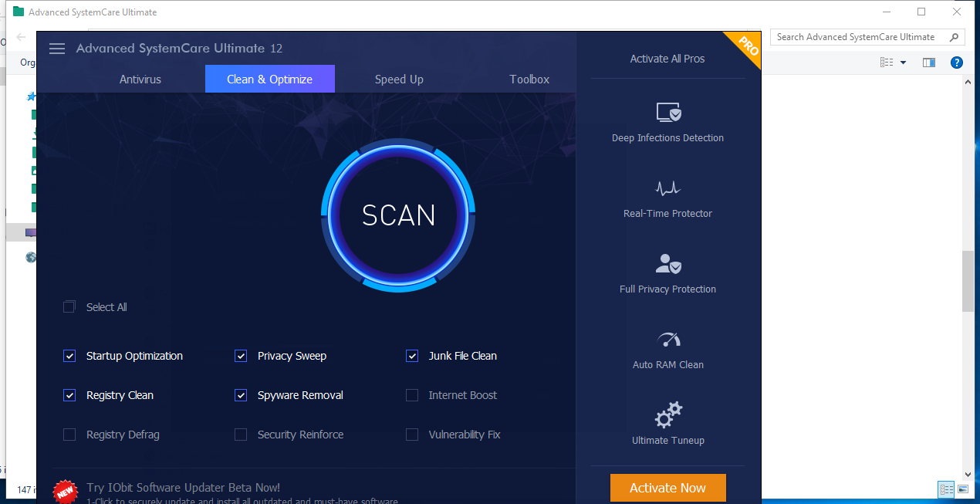Click the NEW badge icon near IObit Updater
This screenshot has height=504, width=980.
tap(65, 491)
